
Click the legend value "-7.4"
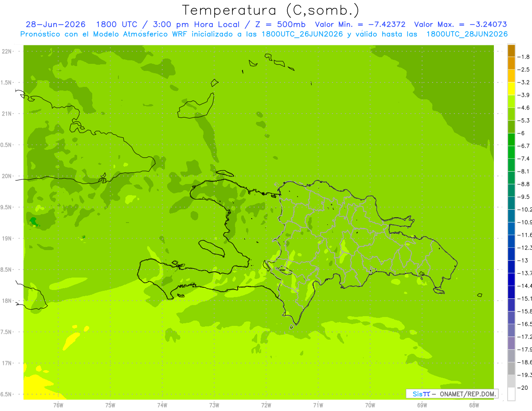pos(524,159)
